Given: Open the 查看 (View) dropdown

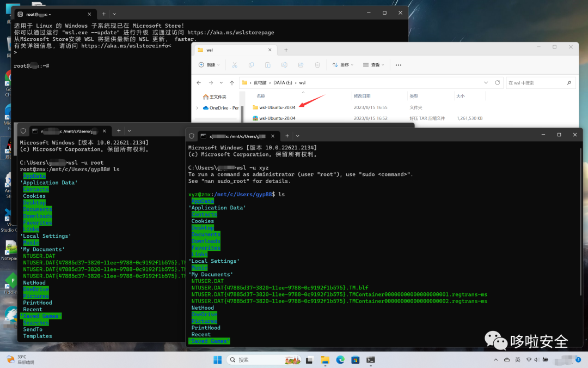Looking at the screenshot, I should tap(373, 65).
